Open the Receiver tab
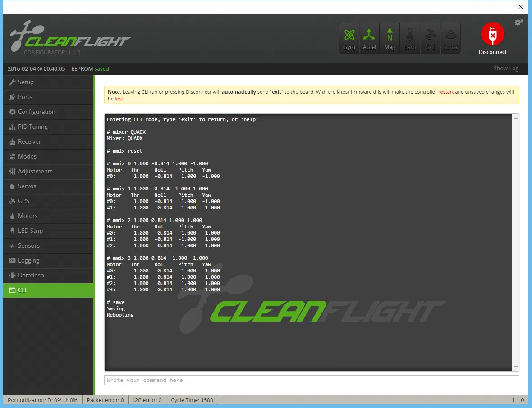Screen dimensions: 532x408 pyautogui.click(x=48, y=142)
